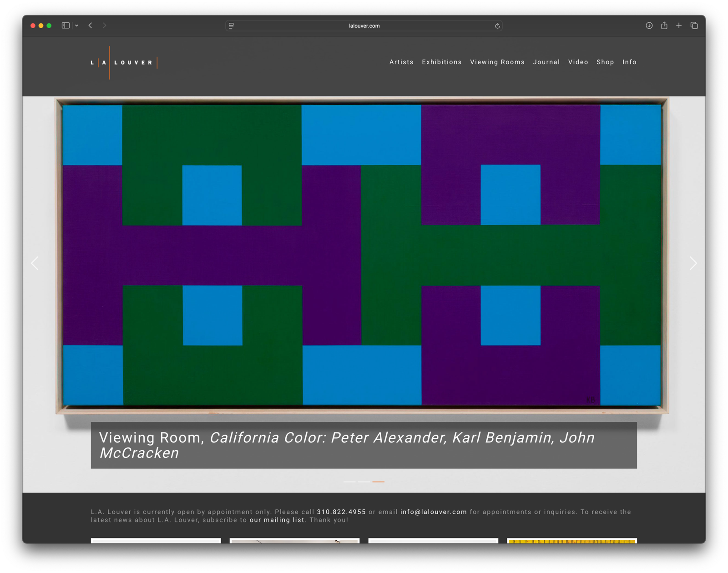Minimize the Safari window
Screen dimensions: 728x573
[x=41, y=26]
